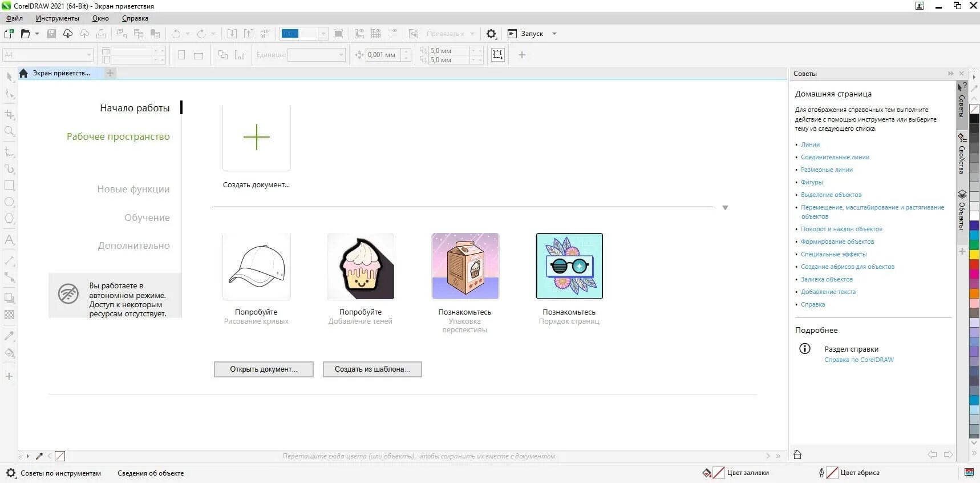Viewport: 980px width, 483px height.
Task: Click the Цвет абриса outline pen icon
Action: point(821,473)
